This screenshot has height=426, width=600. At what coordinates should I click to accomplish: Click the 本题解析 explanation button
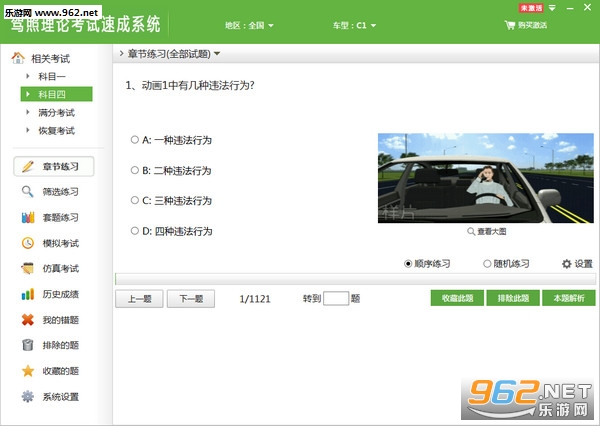569,298
